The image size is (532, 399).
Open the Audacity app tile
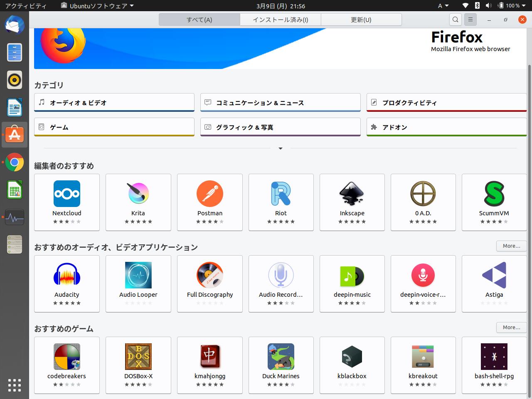67,284
